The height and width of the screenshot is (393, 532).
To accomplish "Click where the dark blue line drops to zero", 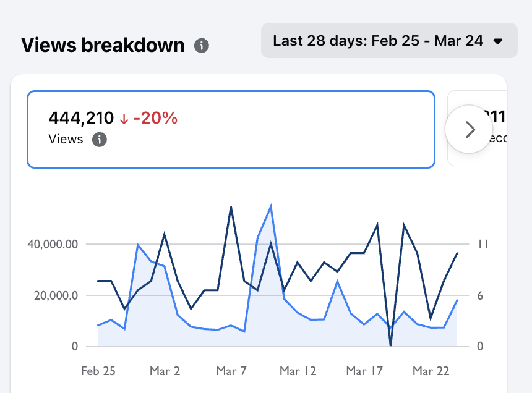I will pyautogui.click(x=391, y=345).
